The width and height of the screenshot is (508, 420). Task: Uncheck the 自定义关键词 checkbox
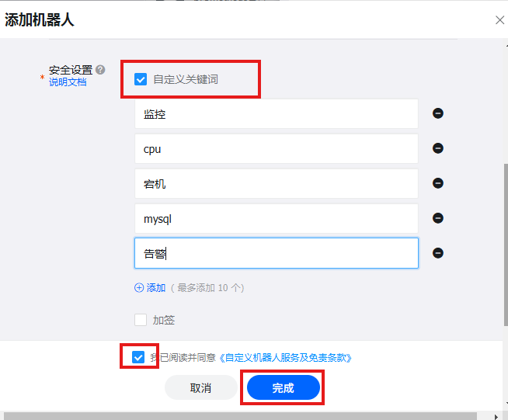[141, 78]
